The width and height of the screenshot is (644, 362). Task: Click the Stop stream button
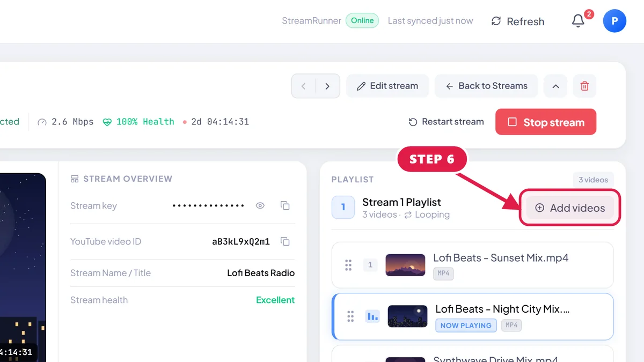tap(546, 122)
